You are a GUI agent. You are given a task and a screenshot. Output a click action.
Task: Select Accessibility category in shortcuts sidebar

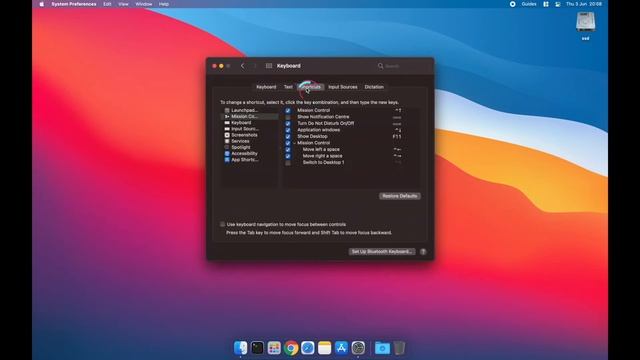(250, 153)
